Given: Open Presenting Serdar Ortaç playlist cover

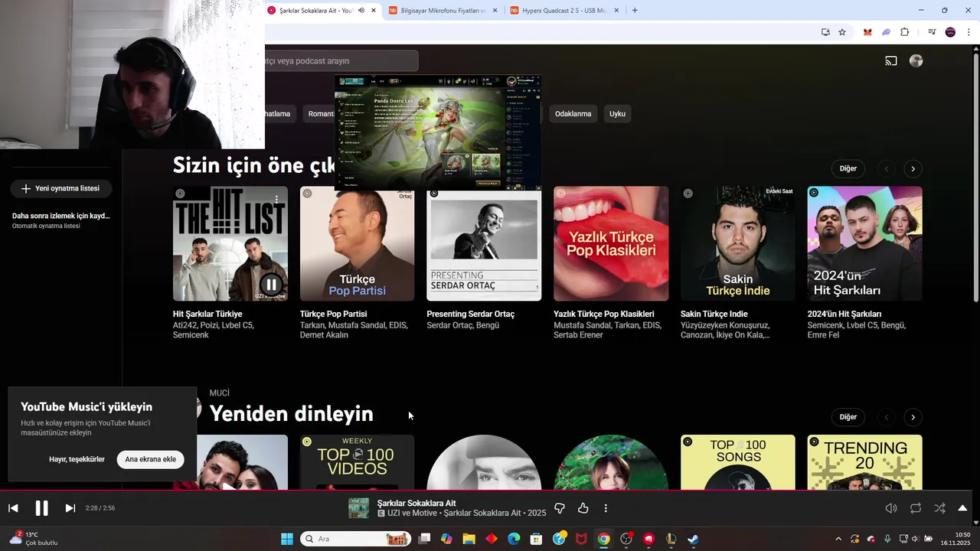Looking at the screenshot, I should pyautogui.click(x=484, y=246).
